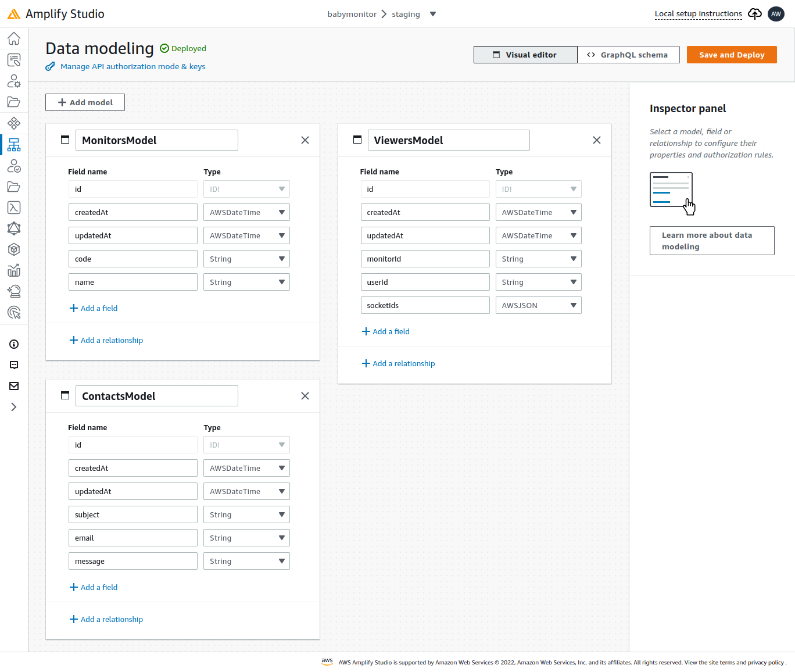
Task: Open the feedback chat icon in sidebar
Action: tap(14, 364)
